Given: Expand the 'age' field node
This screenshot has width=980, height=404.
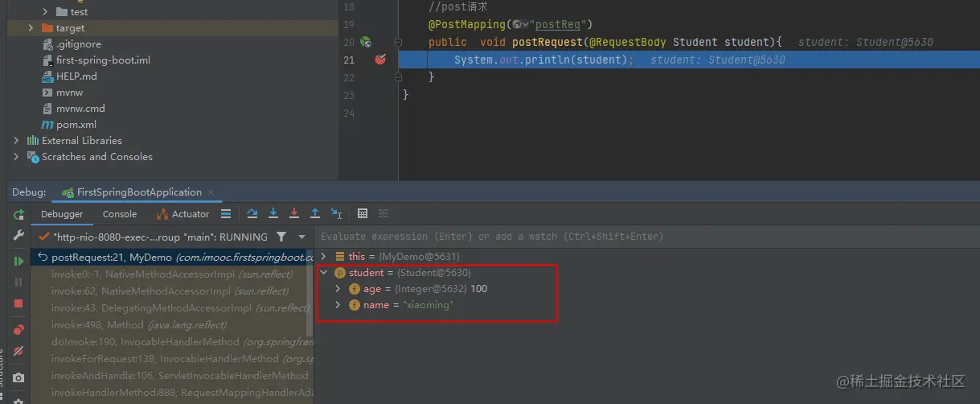Looking at the screenshot, I should [338, 289].
